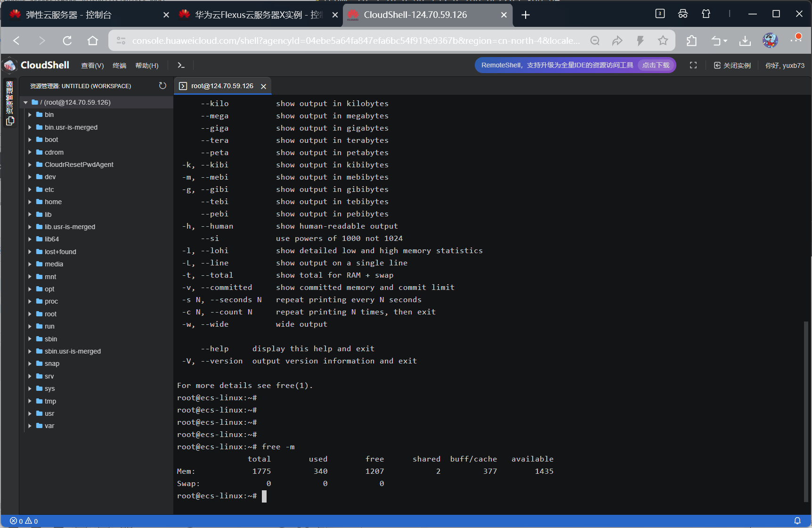Click the zoom-out magnifier in address bar
This screenshot has width=812, height=528.
[595, 41]
